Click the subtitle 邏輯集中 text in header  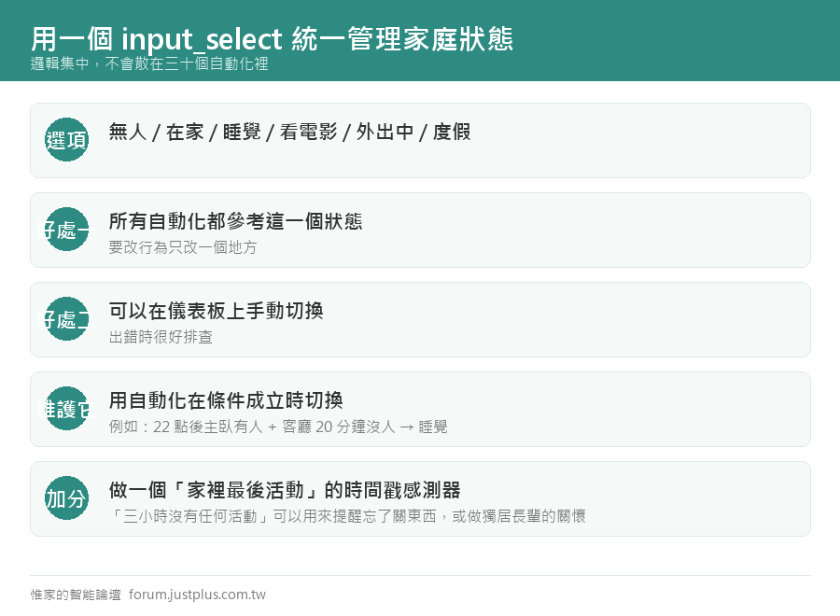[149, 63]
